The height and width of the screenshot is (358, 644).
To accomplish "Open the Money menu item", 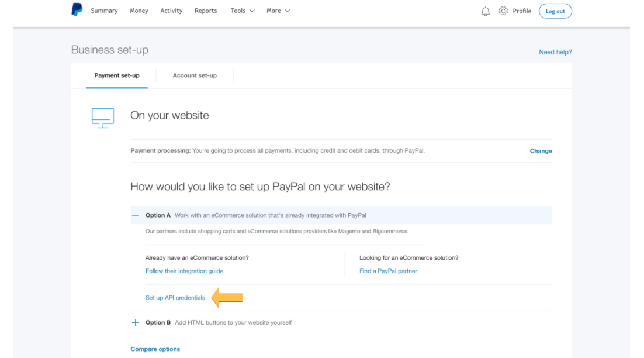I will click(x=139, y=11).
